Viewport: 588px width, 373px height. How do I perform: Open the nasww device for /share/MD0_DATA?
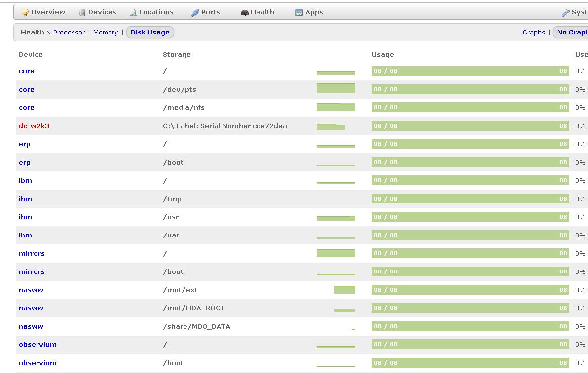[x=31, y=327]
